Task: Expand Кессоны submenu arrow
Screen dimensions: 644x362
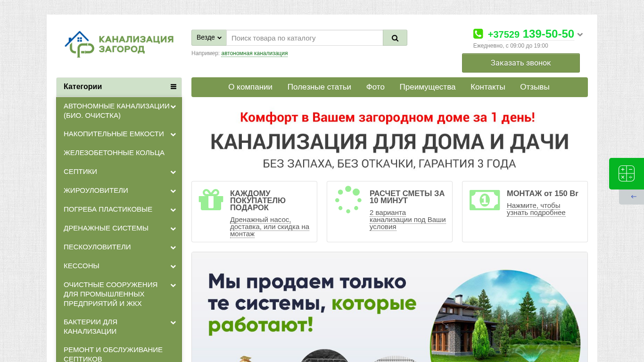Action: click(x=173, y=267)
